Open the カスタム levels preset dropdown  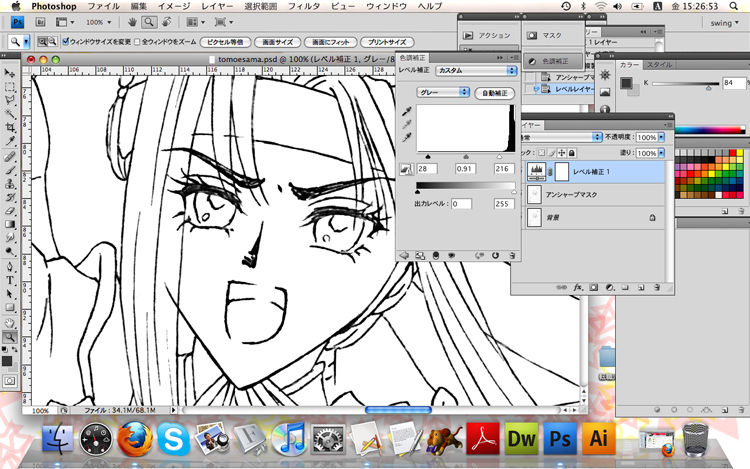[x=476, y=70]
